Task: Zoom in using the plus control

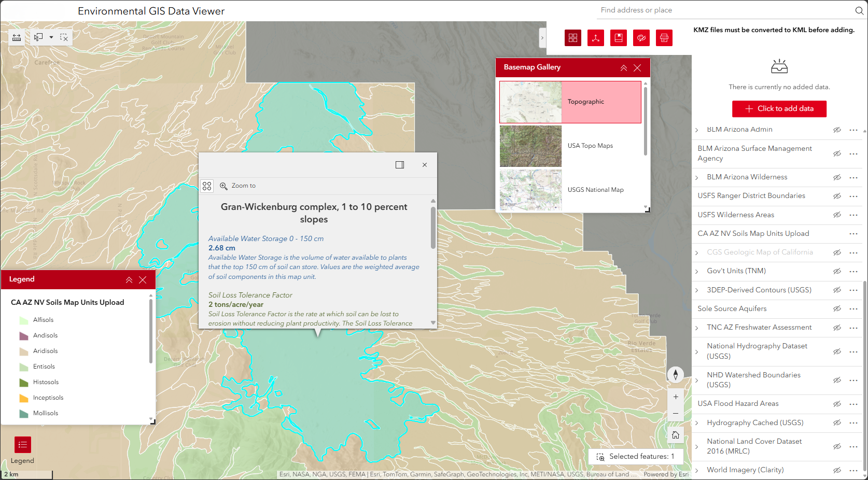Action: point(676,397)
